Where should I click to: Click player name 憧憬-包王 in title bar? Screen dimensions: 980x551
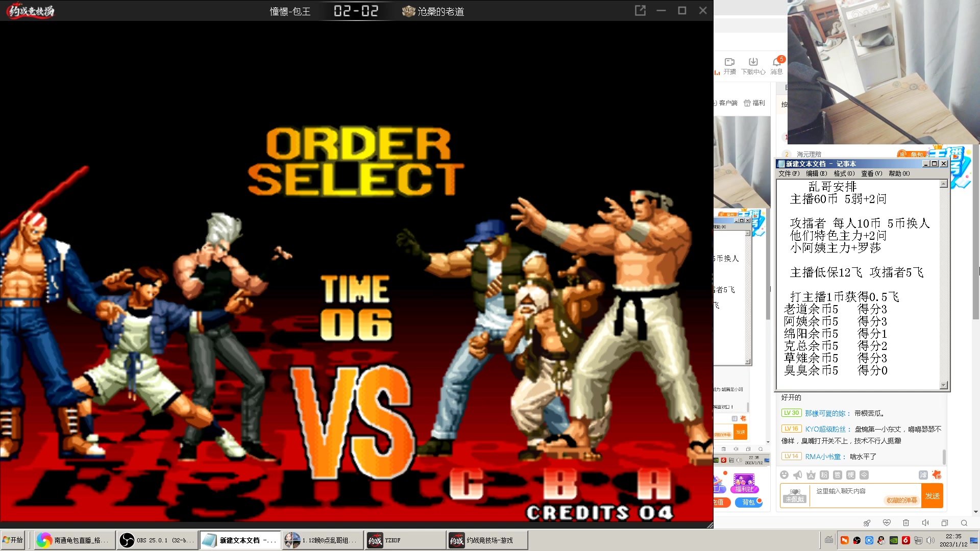[290, 11]
